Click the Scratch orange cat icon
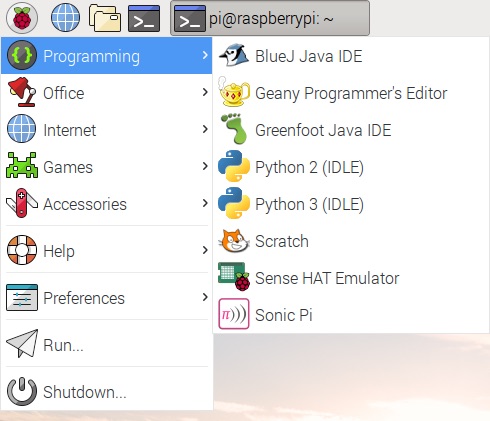490x421 pixels. pyautogui.click(x=234, y=240)
